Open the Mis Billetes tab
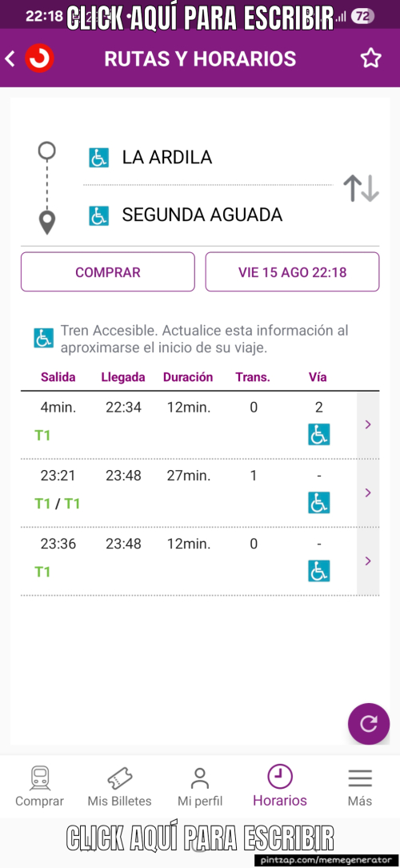The height and width of the screenshot is (868, 400). point(119,786)
